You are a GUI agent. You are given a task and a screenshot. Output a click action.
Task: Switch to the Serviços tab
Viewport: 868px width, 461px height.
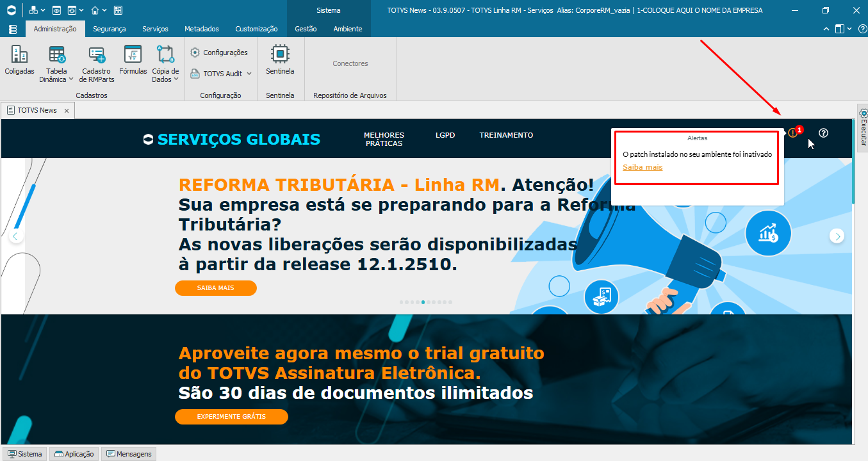pos(155,29)
